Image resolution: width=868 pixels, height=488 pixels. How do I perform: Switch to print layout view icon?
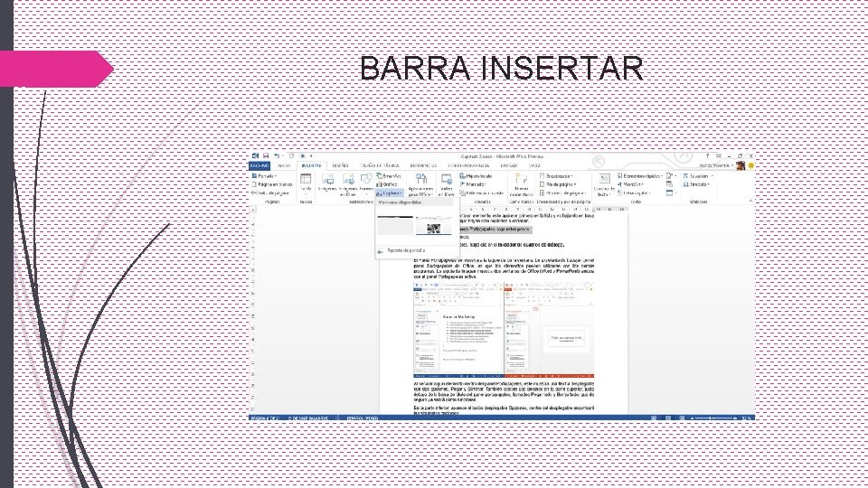click(x=668, y=418)
